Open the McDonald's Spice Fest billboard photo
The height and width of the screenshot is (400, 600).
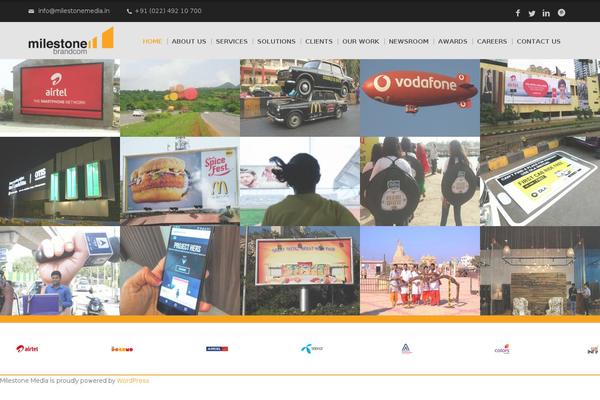pos(180,181)
